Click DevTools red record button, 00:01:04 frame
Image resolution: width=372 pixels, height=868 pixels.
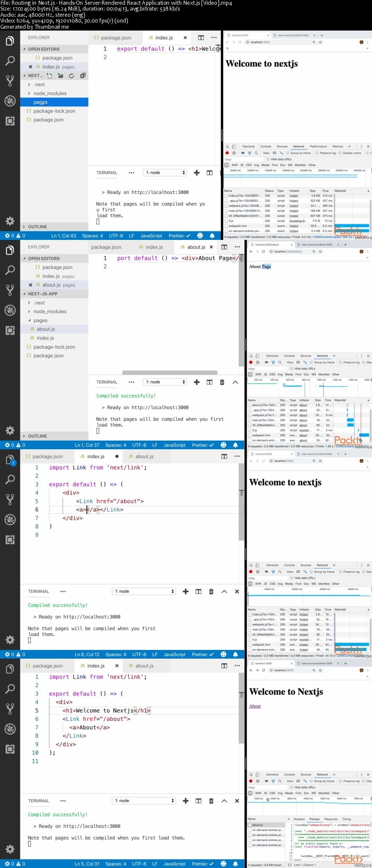pyautogui.click(x=227, y=153)
